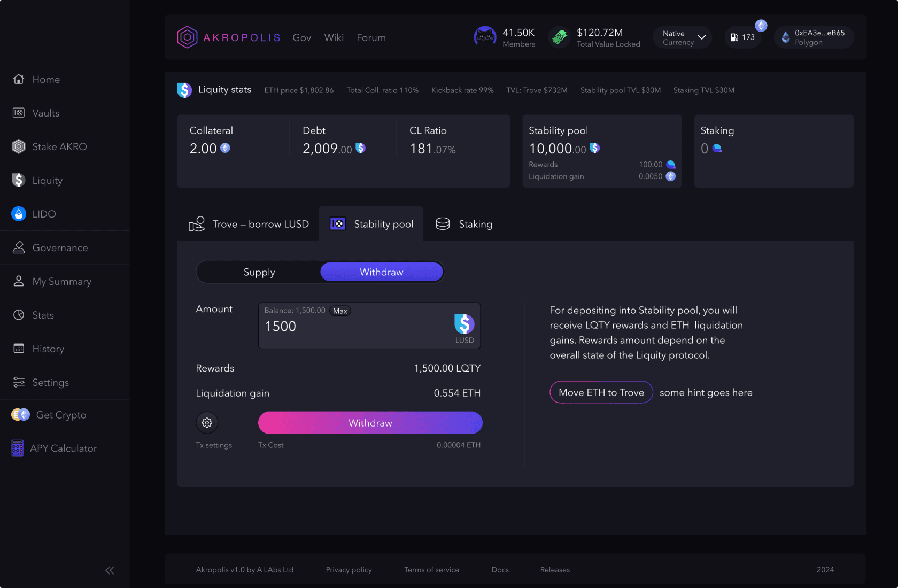
Task: Click the Max balance button
Action: pos(340,311)
